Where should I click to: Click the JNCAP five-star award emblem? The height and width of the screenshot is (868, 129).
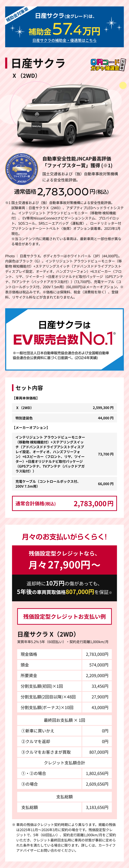(22, 169)
